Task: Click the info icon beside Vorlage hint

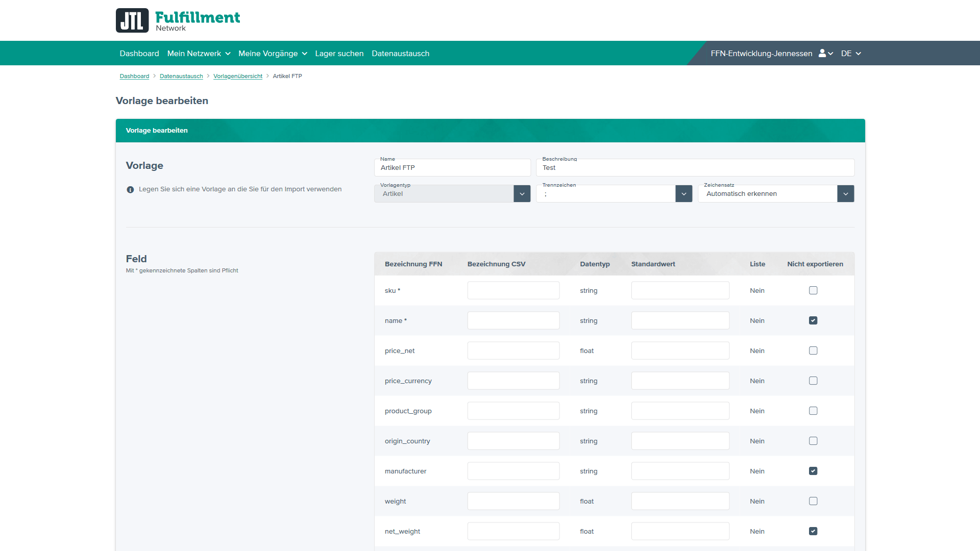Action: click(x=130, y=190)
